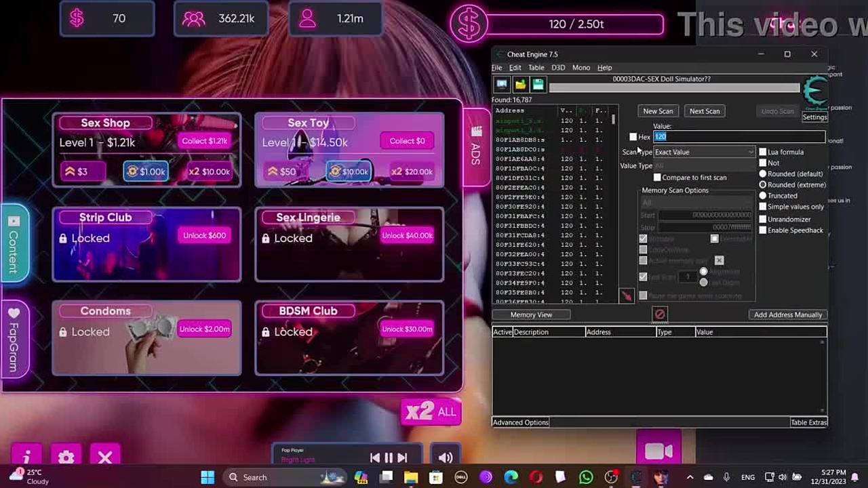Click the save table floppy disk icon
This screenshot has height=488, width=868.
point(538,84)
